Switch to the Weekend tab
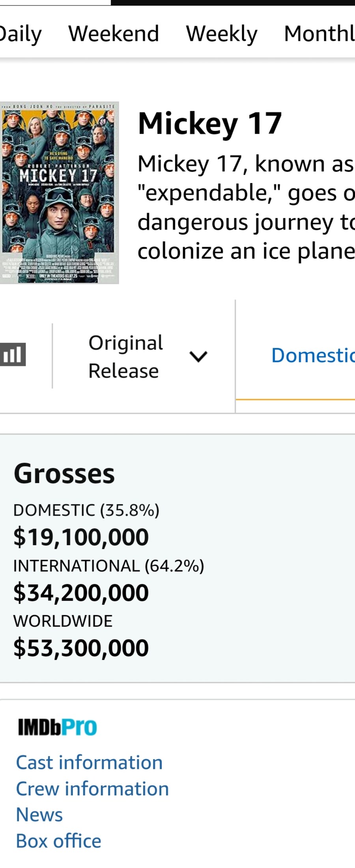This screenshot has height=868, width=355. click(114, 34)
